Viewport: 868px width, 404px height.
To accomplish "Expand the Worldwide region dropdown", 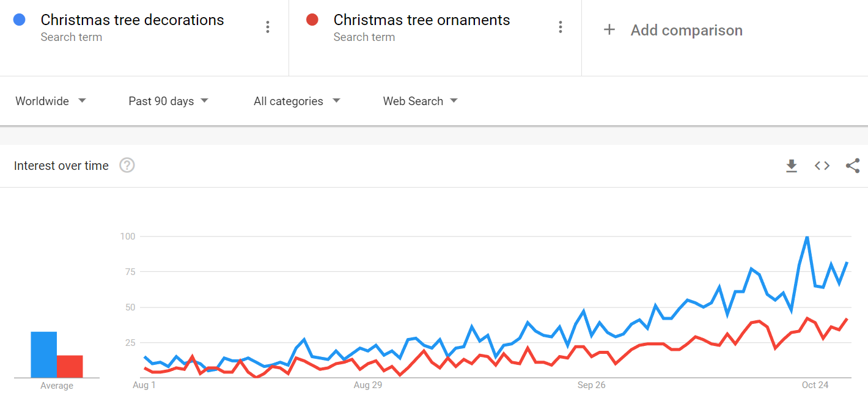I will (x=50, y=101).
